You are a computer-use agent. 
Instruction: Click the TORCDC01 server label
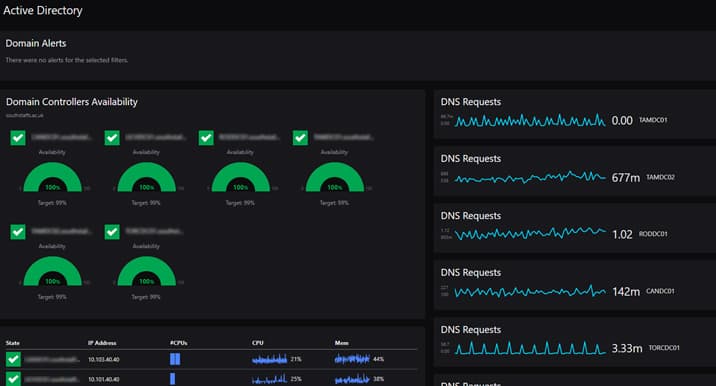(664, 348)
